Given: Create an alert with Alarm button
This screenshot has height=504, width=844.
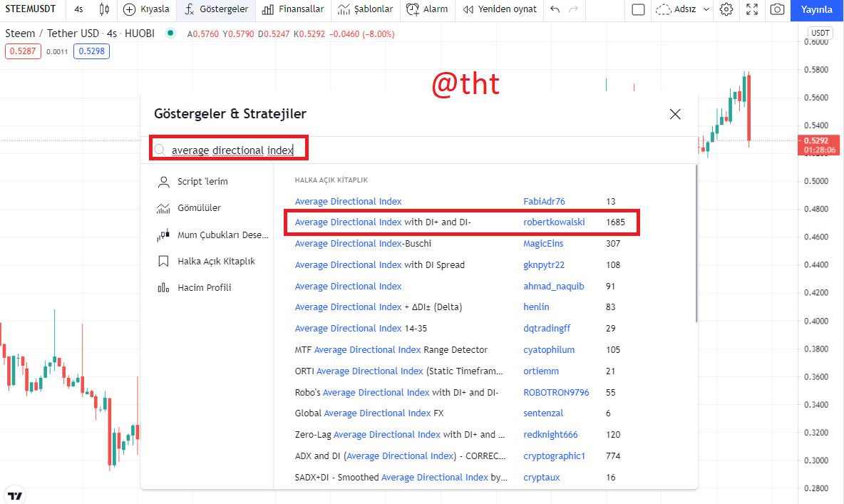Looking at the screenshot, I should tap(427, 9).
